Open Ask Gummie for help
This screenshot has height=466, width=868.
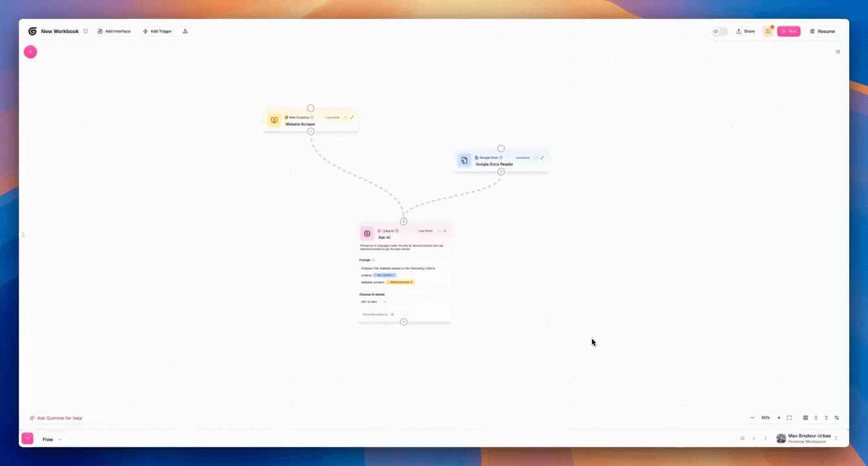coord(56,418)
